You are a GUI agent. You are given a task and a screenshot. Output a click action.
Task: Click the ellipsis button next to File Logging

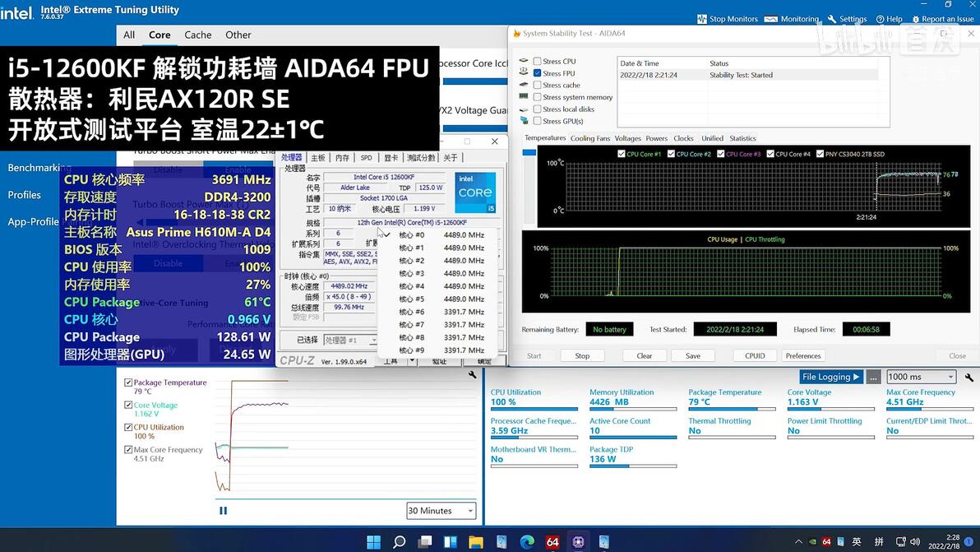click(x=873, y=377)
